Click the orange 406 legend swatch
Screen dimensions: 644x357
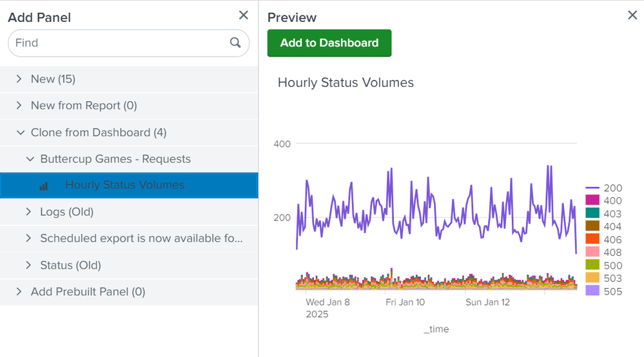(x=592, y=239)
